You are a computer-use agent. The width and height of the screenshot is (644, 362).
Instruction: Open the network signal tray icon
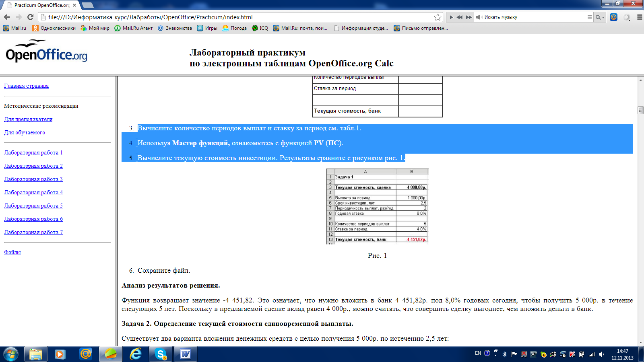coord(592,354)
